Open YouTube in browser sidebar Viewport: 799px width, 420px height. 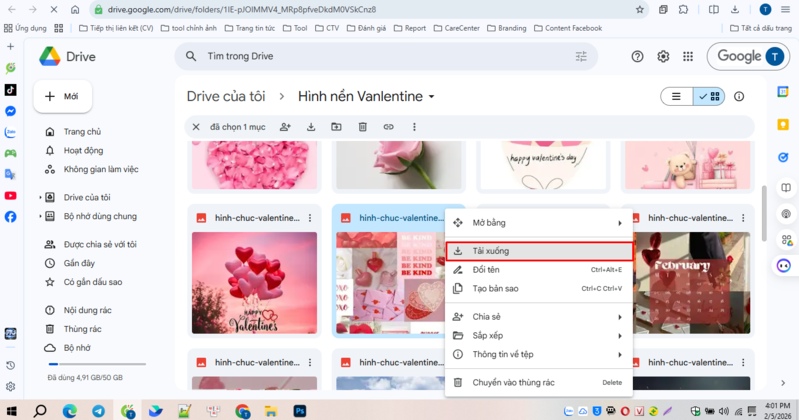tap(10, 196)
